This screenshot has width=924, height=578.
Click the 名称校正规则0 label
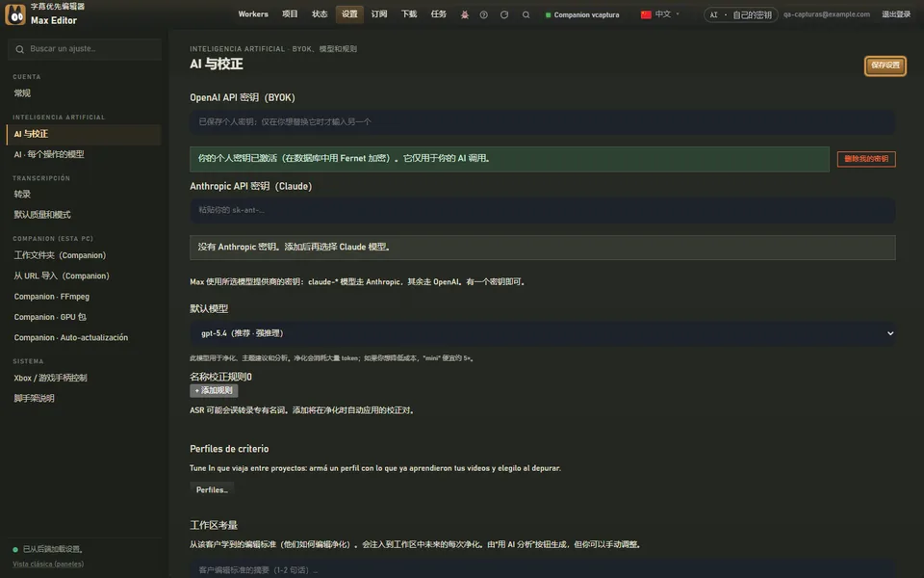(x=220, y=377)
